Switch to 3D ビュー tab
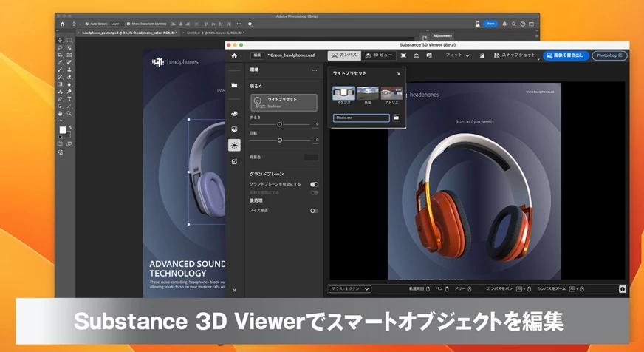 (x=378, y=55)
